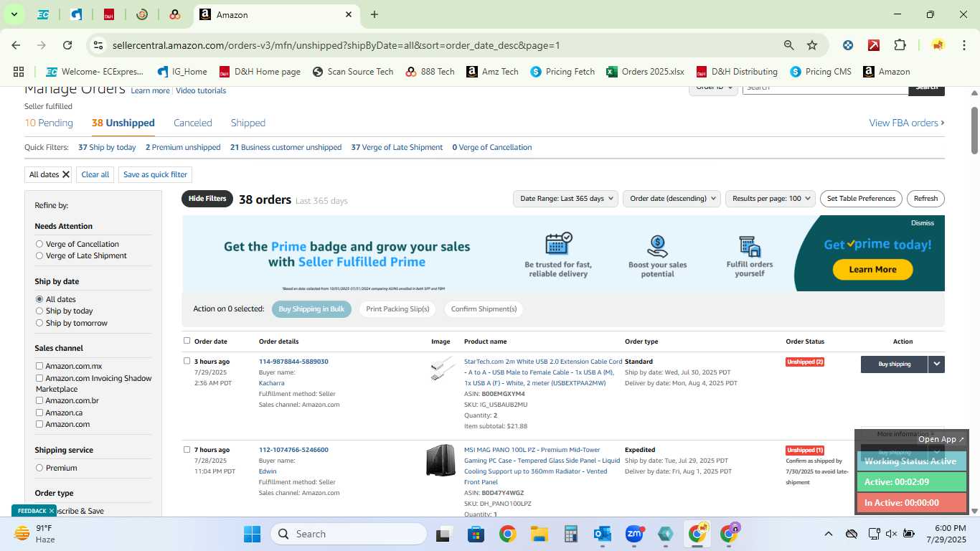The image size is (980, 551).
Task: Open the apps grid in bookmarks bar
Action: pyautogui.click(x=19, y=72)
